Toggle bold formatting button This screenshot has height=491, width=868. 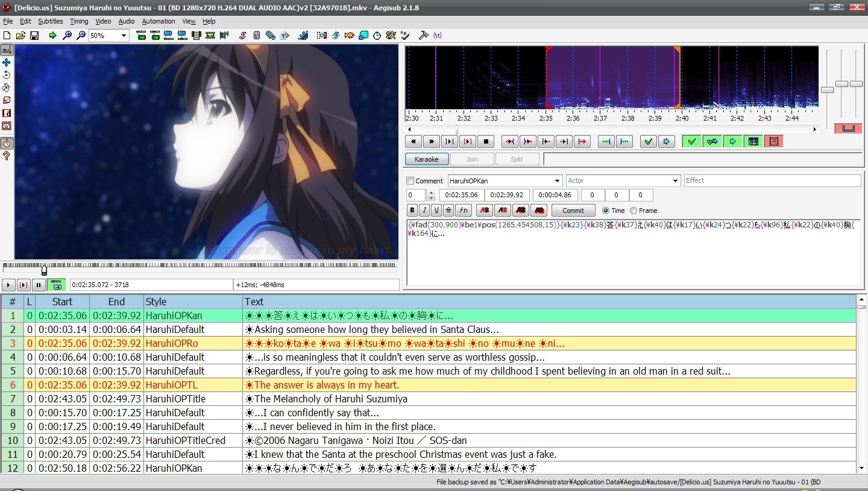412,211
